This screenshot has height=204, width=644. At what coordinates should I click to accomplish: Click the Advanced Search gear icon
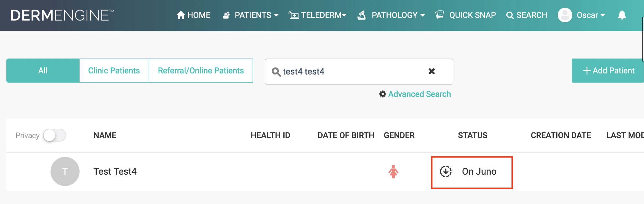pyautogui.click(x=383, y=94)
